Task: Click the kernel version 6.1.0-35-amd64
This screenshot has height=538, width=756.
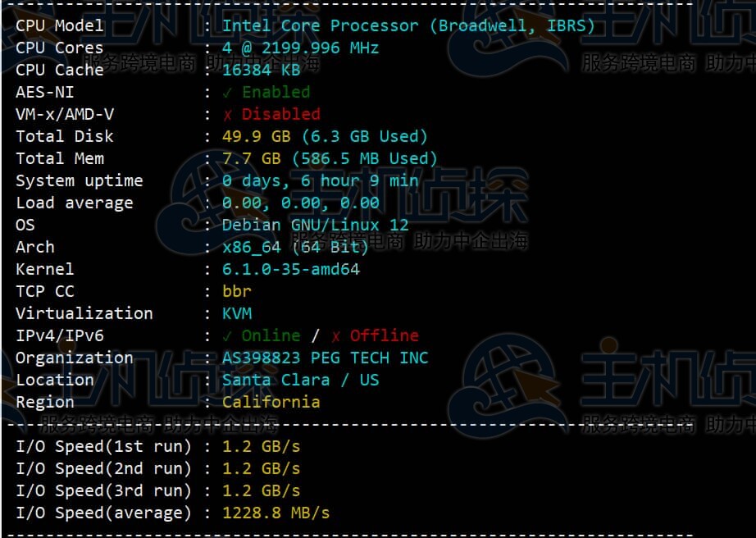Action: tap(290, 270)
